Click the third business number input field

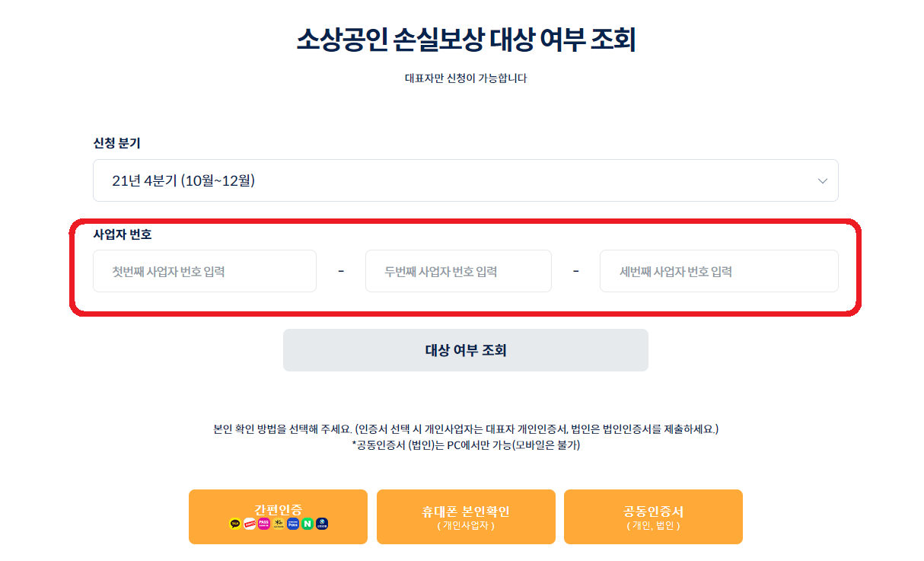pos(719,271)
